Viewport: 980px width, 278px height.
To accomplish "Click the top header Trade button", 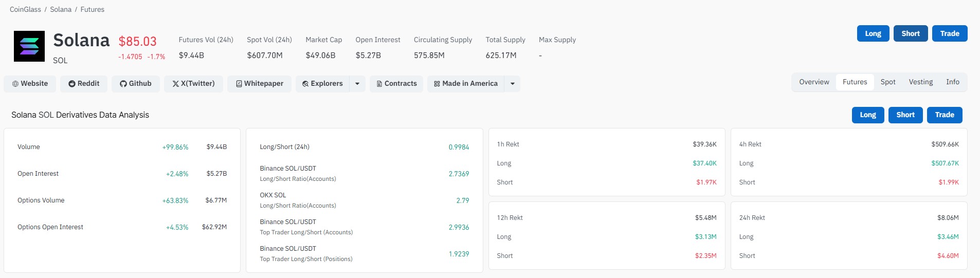I will tap(950, 33).
